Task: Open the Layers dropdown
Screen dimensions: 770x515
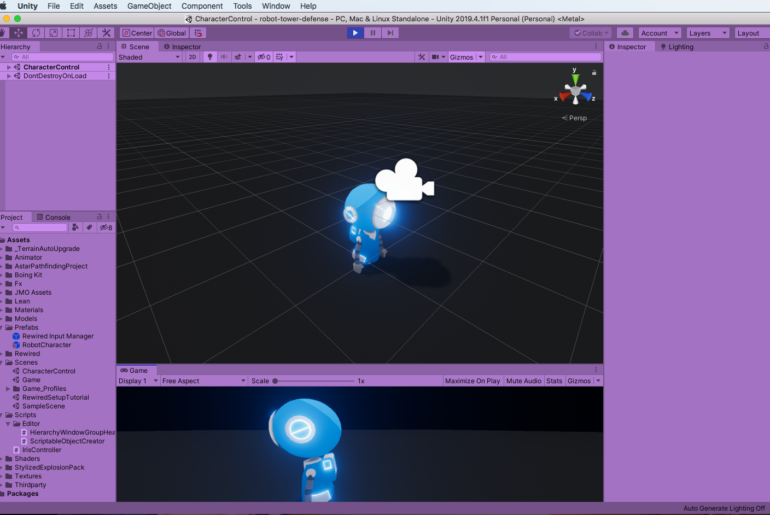Action: 707,33
